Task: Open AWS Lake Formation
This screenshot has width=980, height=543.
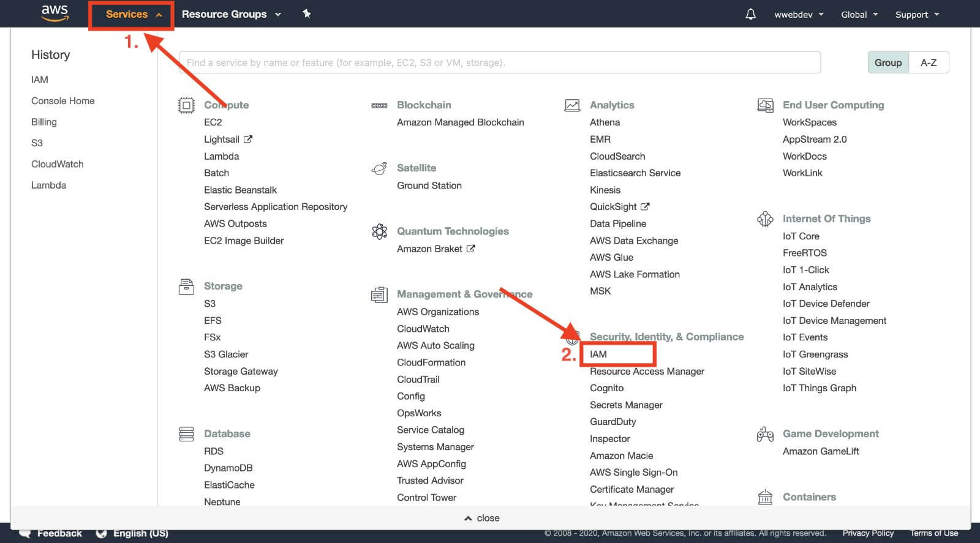Action: (635, 274)
